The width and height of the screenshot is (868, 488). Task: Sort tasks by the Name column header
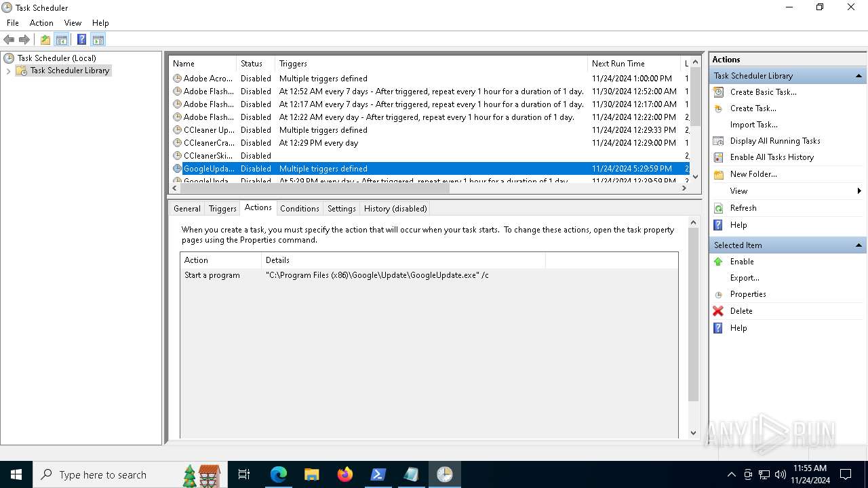tap(202, 64)
